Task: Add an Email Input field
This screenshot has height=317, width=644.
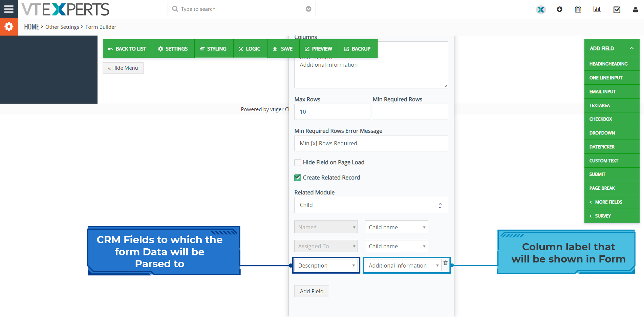Action: coord(612,91)
